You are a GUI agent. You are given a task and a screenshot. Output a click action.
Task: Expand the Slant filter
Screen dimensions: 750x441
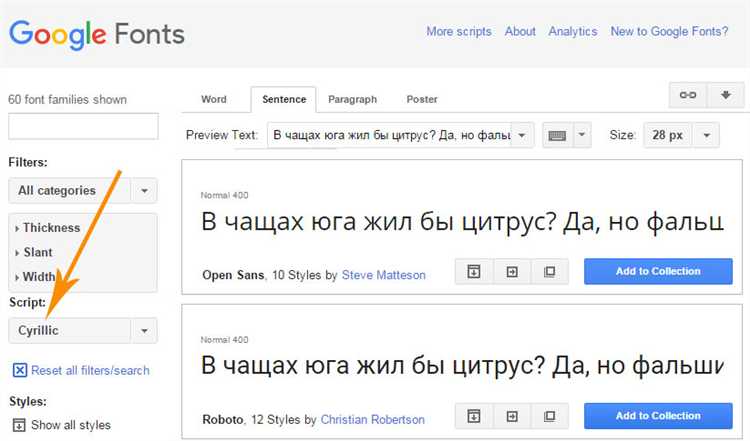coord(33,252)
